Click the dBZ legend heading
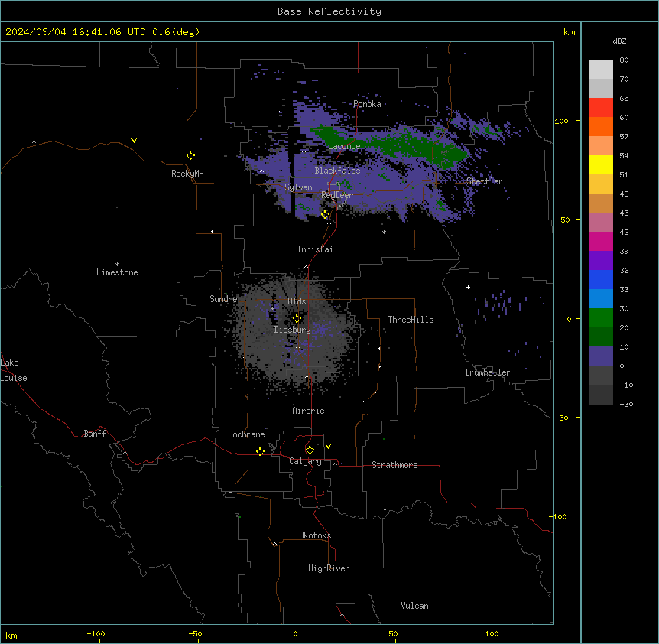The height and width of the screenshot is (644, 659). click(x=619, y=41)
